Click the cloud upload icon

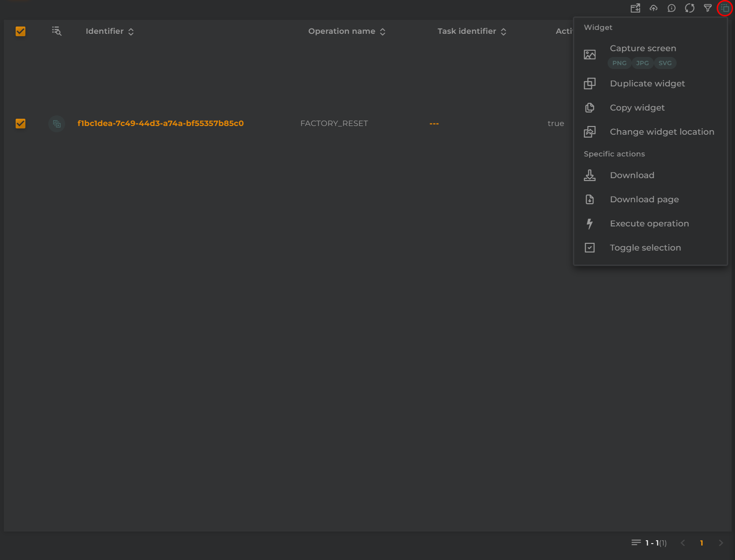pos(653,8)
